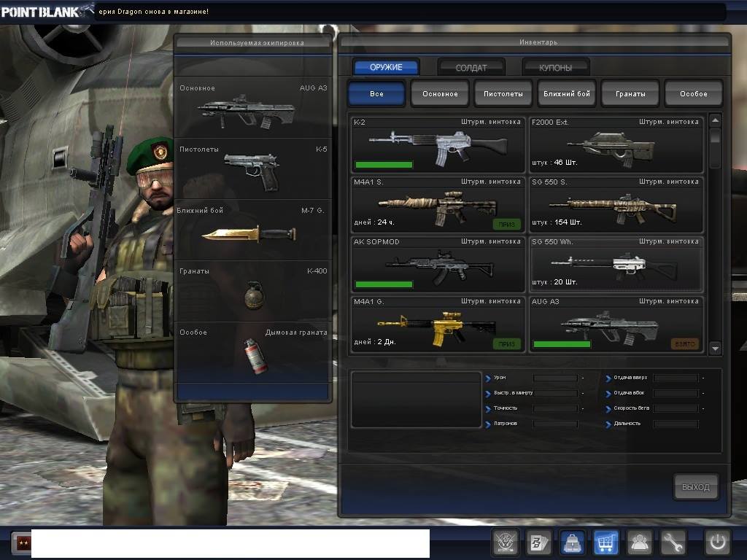Select the equipped K-5 pistol slot
The height and width of the screenshot is (560, 747).
point(253,168)
